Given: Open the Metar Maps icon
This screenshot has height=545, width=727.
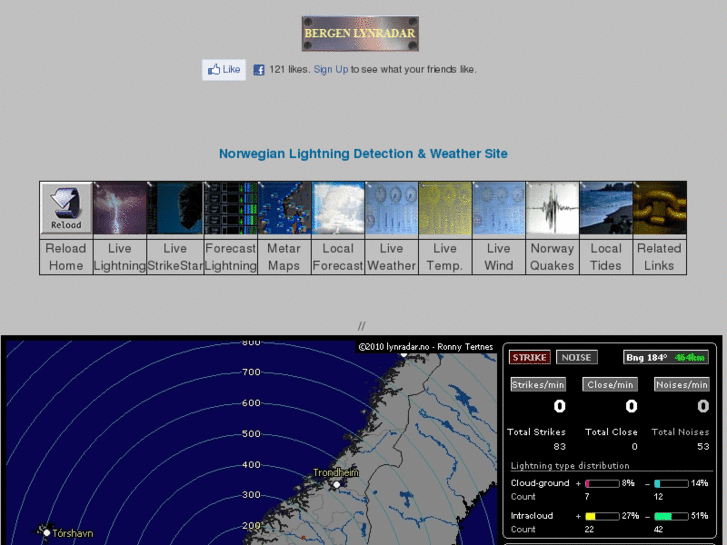Looking at the screenshot, I should 284,208.
